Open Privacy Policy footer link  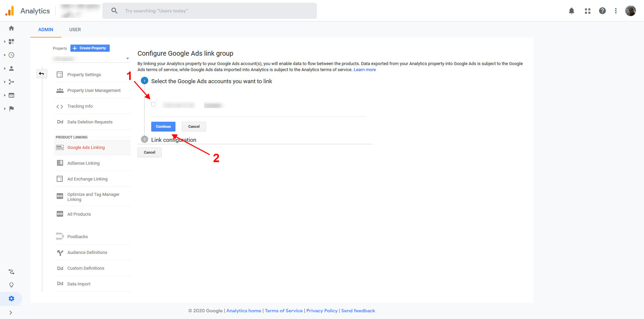(x=322, y=311)
